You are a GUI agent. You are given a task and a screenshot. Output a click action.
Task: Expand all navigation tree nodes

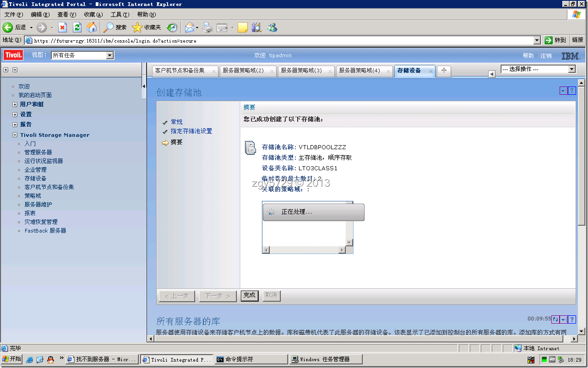6,70
